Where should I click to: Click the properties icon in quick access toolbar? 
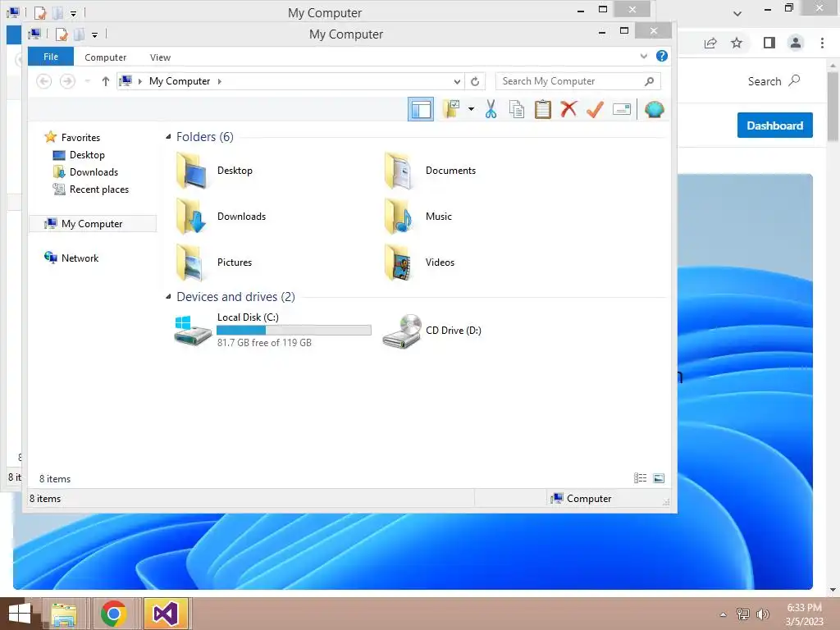tap(62, 34)
